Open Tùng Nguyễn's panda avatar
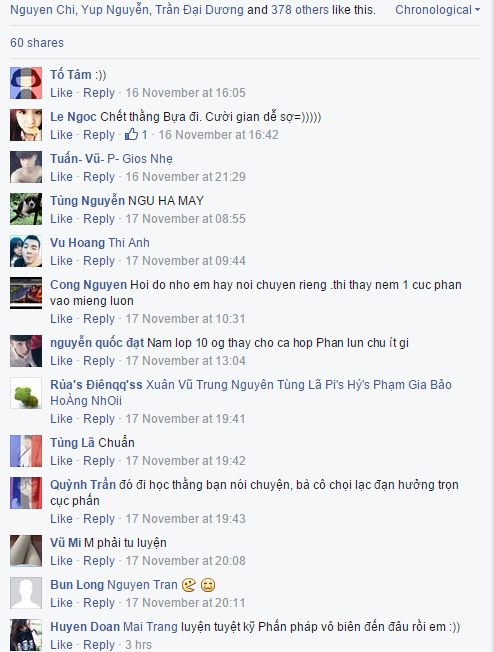 pyautogui.click(x=26, y=209)
